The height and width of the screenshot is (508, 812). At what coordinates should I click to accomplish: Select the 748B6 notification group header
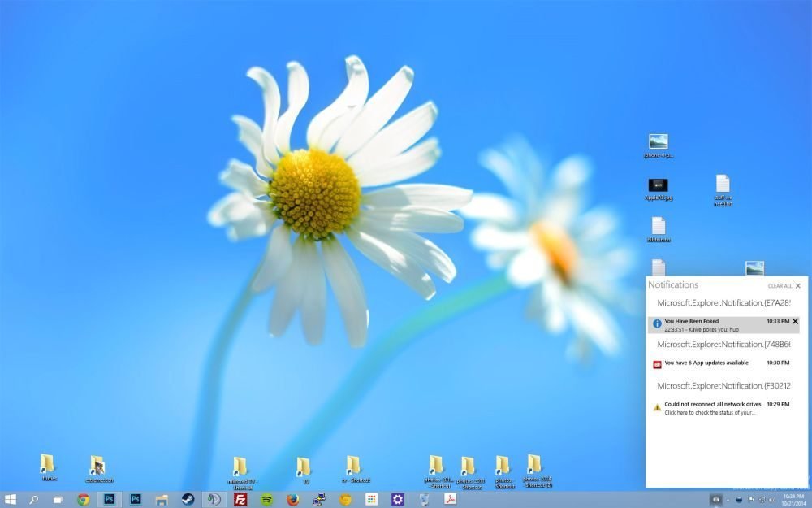[723, 344]
